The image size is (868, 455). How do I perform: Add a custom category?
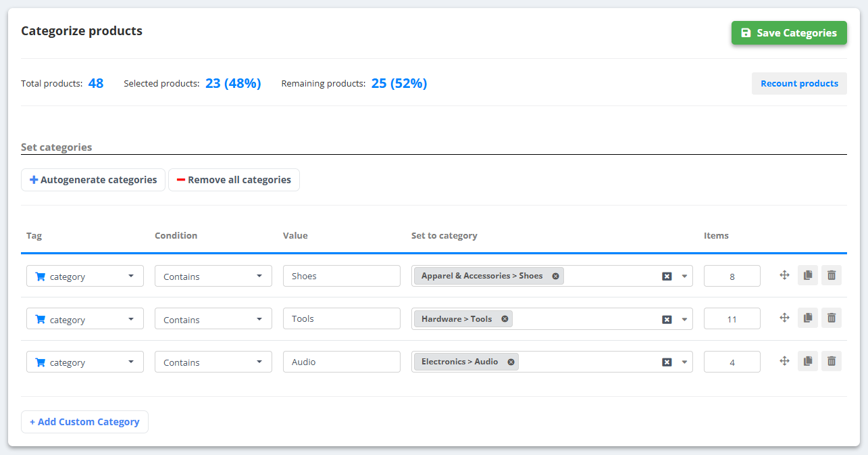coord(84,421)
